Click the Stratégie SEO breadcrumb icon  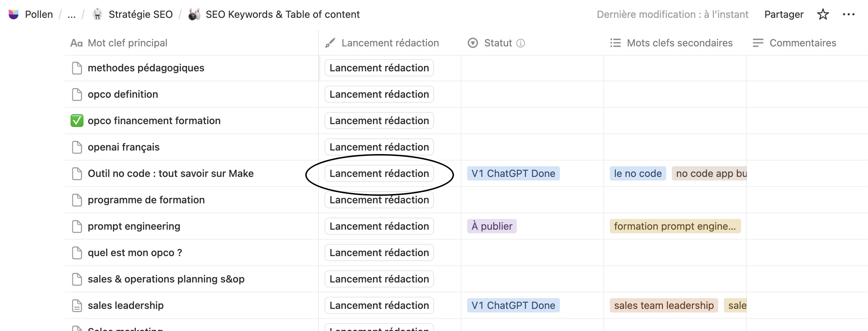[x=97, y=14]
